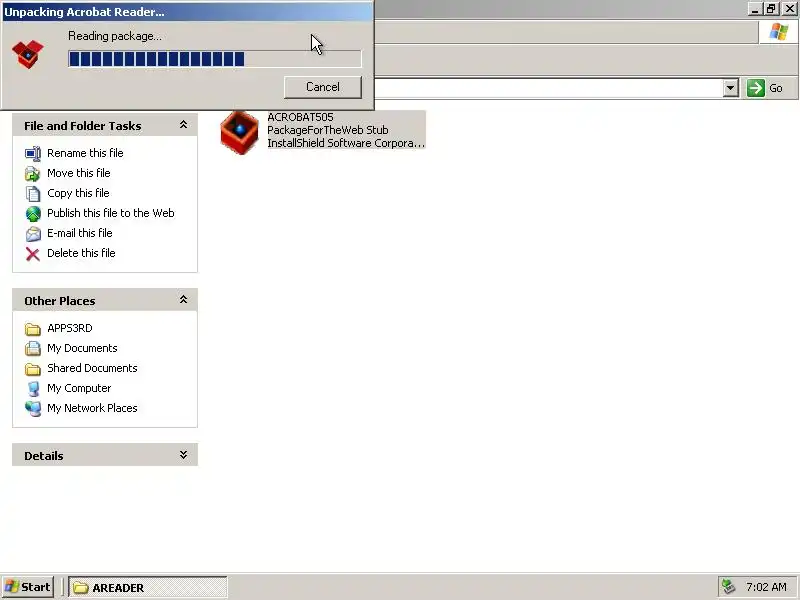Click the Rename this file icon

(x=33, y=154)
